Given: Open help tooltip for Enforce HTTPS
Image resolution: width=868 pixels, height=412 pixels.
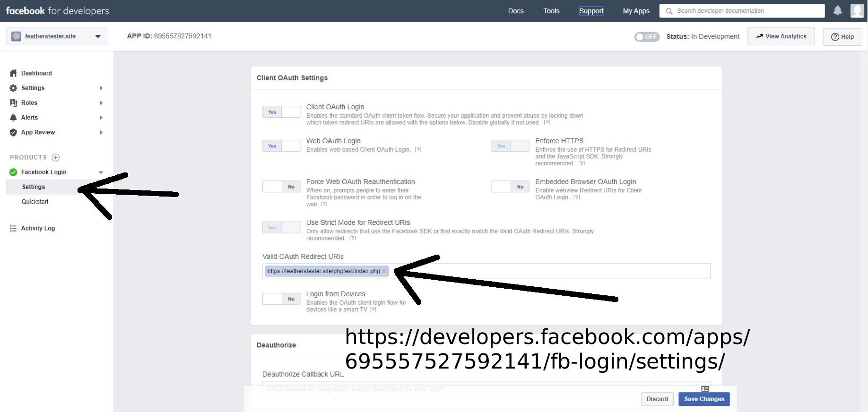Looking at the screenshot, I should 582,163.
